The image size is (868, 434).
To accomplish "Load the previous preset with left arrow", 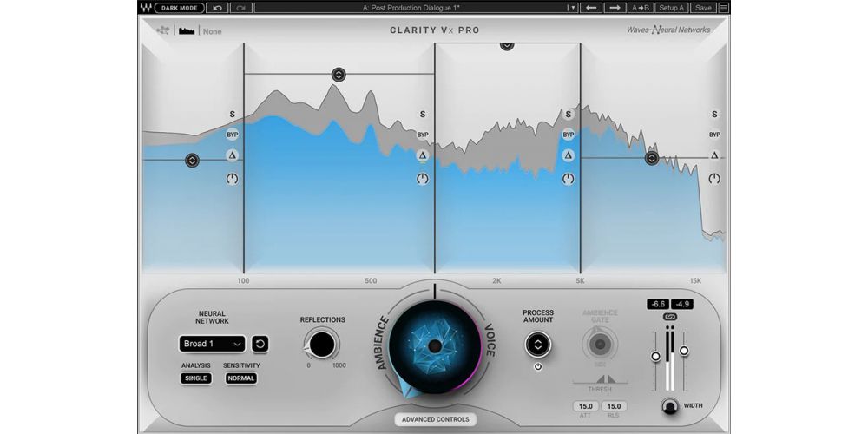I will (x=591, y=8).
